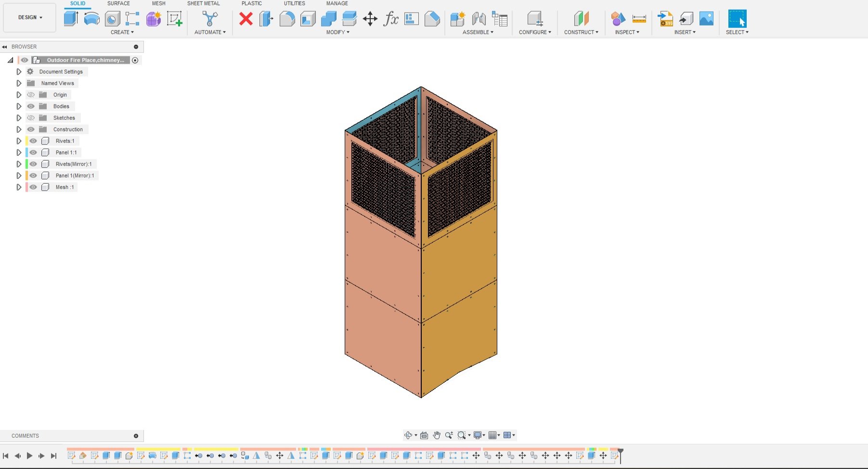Toggle visibility of the Bodies folder
This screenshot has width=868, height=469.
[31, 106]
